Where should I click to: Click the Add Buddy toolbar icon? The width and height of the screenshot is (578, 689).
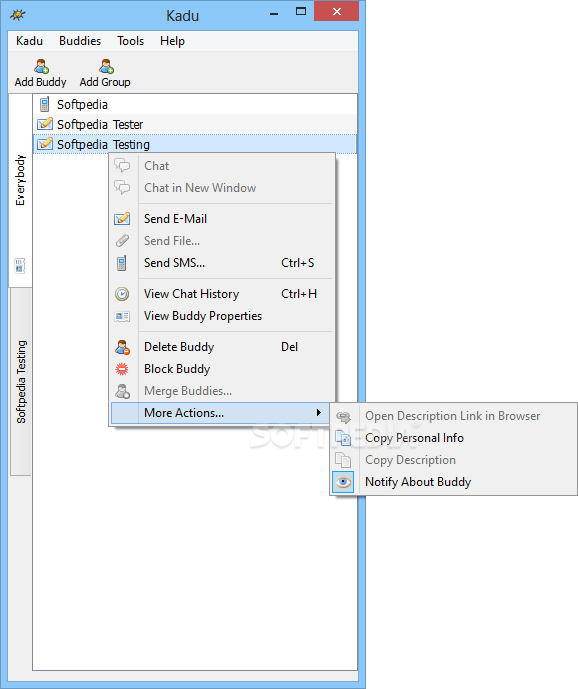[x=42, y=66]
